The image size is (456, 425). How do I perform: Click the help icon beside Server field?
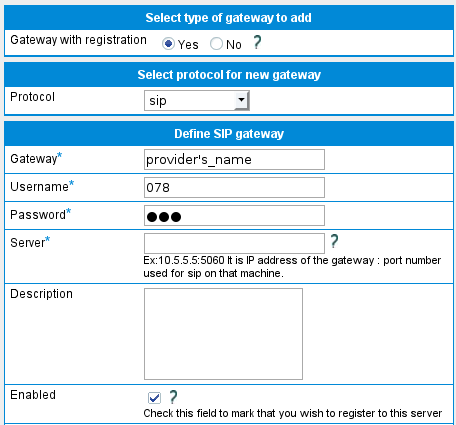tap(334, 241)
